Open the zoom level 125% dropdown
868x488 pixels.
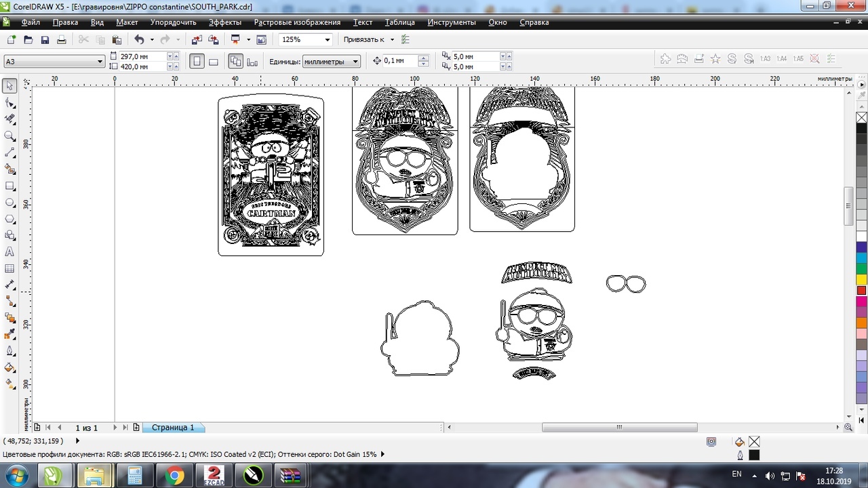click(x=328, y=40)
